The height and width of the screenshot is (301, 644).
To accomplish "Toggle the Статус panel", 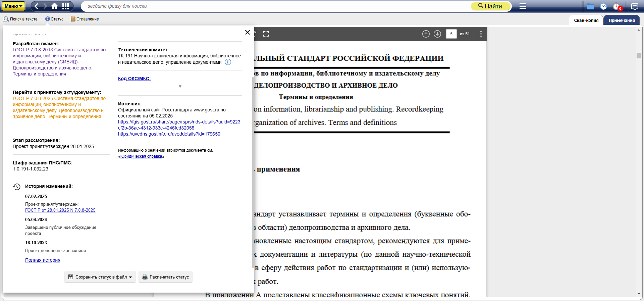I will pyautogui.click(x=54, y=19).
